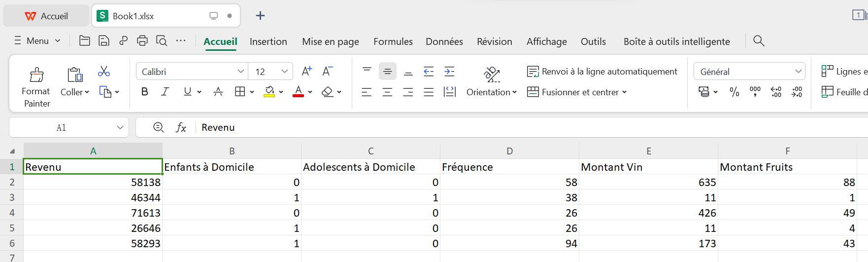The height and width of the screenshot is (262, 868).
Task: Enable automatic line wrap (Renvoi à la ligne)
Action: [602, 72]
